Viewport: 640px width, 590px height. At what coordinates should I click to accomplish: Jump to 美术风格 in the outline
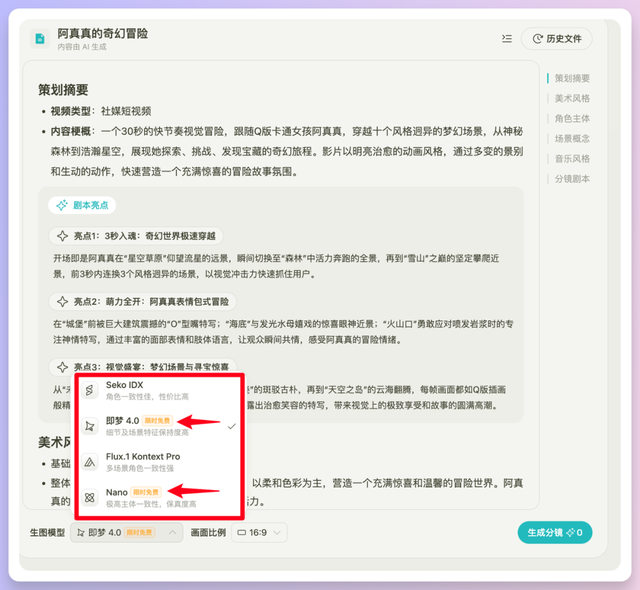coord(572,98)
